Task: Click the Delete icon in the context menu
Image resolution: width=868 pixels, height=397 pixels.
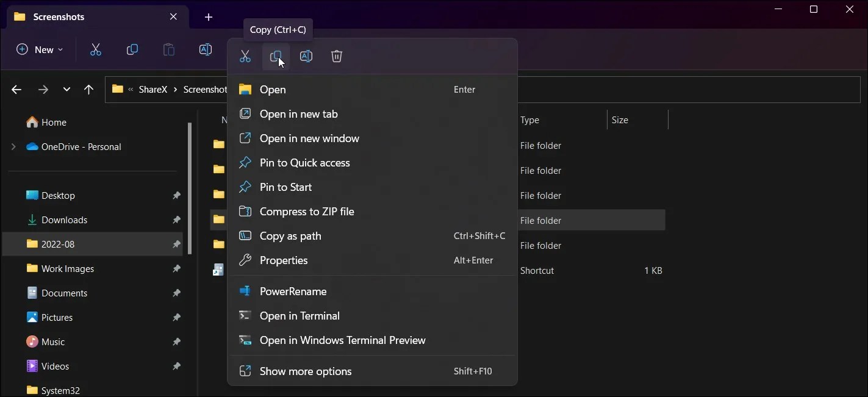Action: pyautogui.click(x=337, y=56)
